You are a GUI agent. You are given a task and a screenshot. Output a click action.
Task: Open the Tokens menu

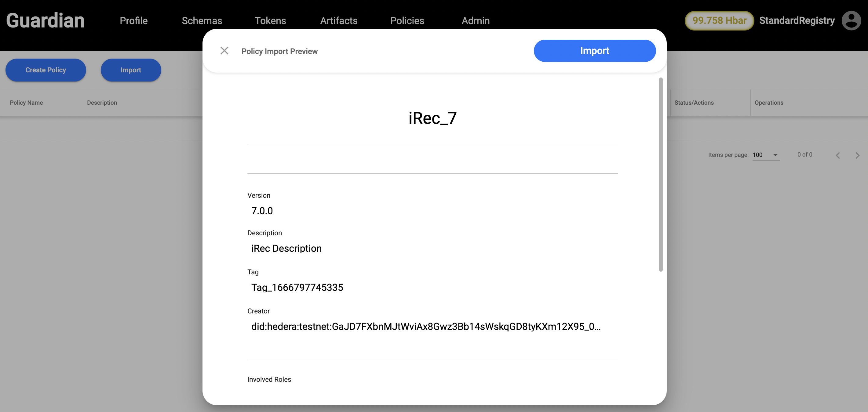tap(270, 20)
